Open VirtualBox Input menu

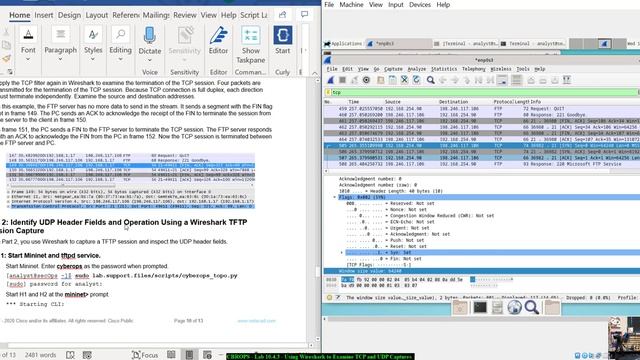coord(396,5)
